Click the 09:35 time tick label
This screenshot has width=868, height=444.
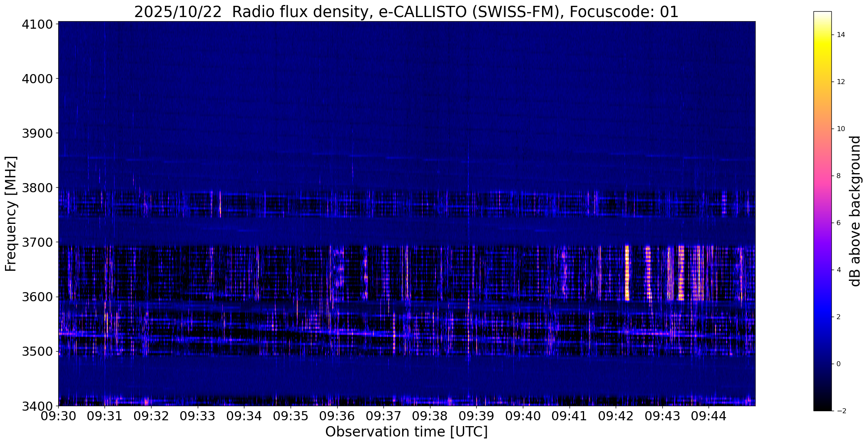(x=291, y=416)
